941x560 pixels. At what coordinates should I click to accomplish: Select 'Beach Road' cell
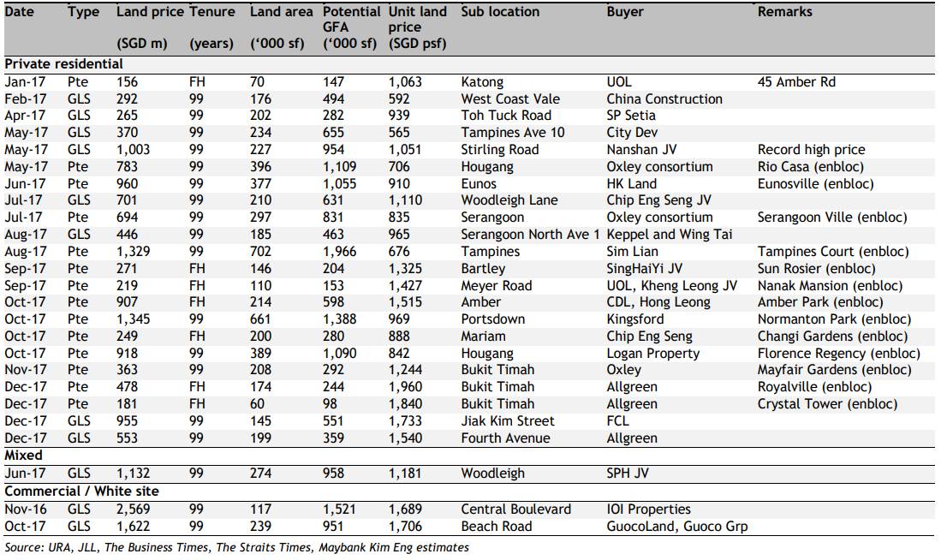(x=497, y=527)
